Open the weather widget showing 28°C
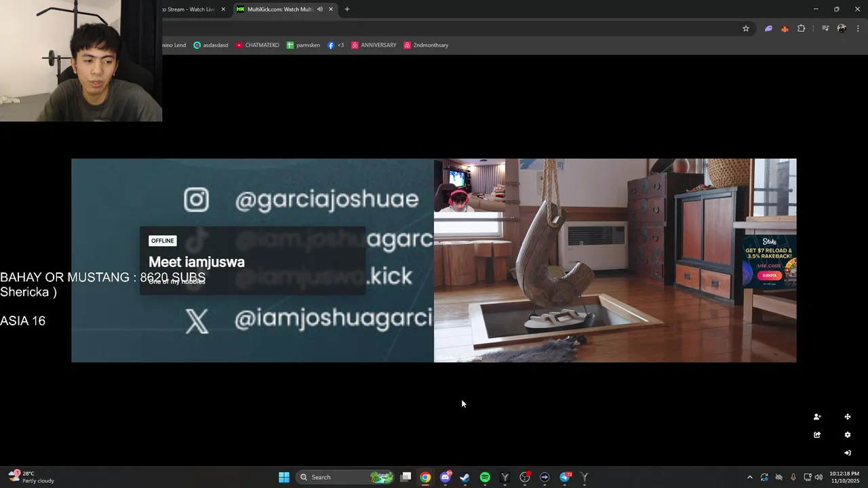The width and height of the screenshot is (868, 488). tap(31, 477)
